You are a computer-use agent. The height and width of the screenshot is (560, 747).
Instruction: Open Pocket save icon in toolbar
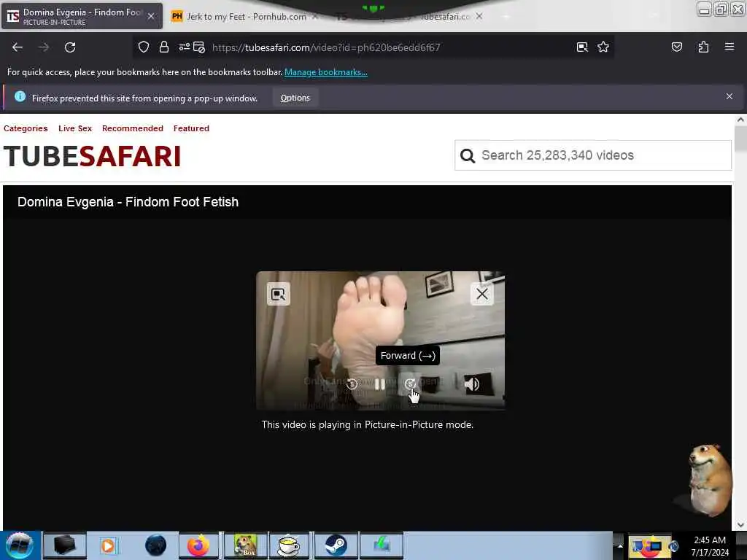click(676, 47)
